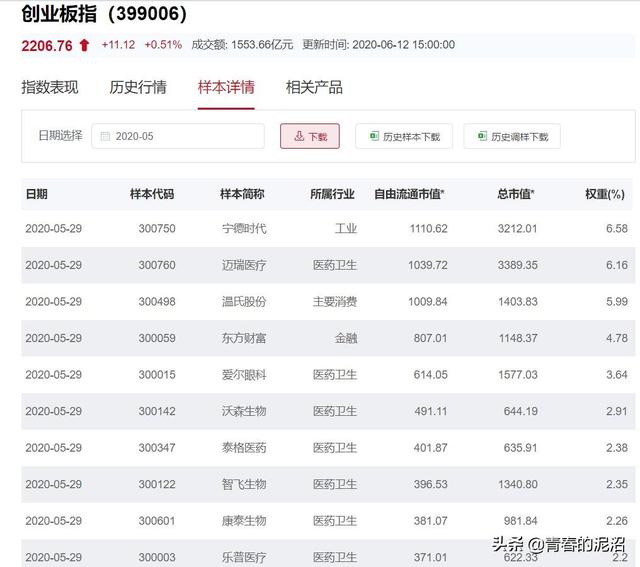Screen dimensions: 640x567
Task: Click sample code 300601
Action: (157, 521)
